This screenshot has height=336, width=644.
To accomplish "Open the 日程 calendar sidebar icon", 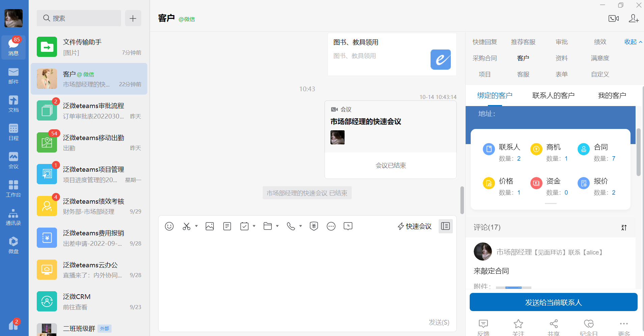I will point(13,132).
